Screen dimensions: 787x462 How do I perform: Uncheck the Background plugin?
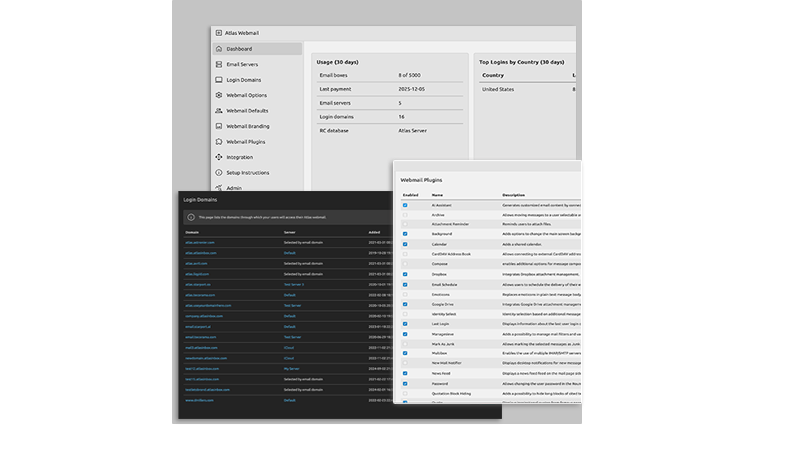click(x=405, y=234)
